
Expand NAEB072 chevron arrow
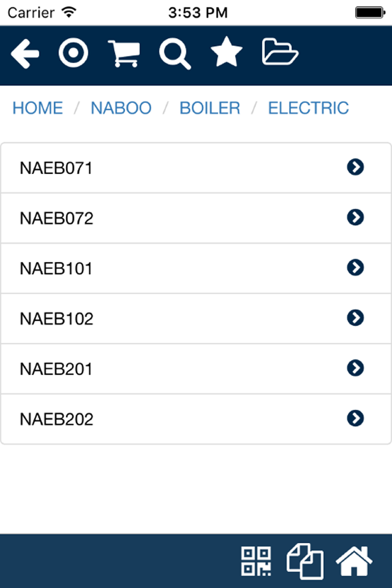355,217
